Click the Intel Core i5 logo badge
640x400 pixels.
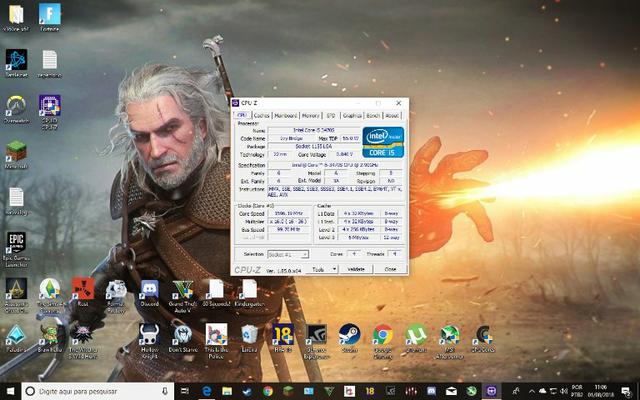click(x=383, y=142)
